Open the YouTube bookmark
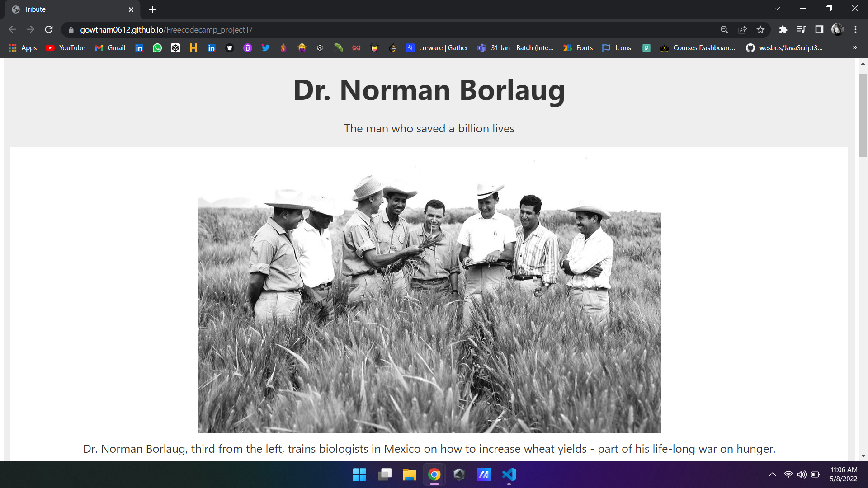The width and height of the screenshot is (868, 488). tap(66, 48)
